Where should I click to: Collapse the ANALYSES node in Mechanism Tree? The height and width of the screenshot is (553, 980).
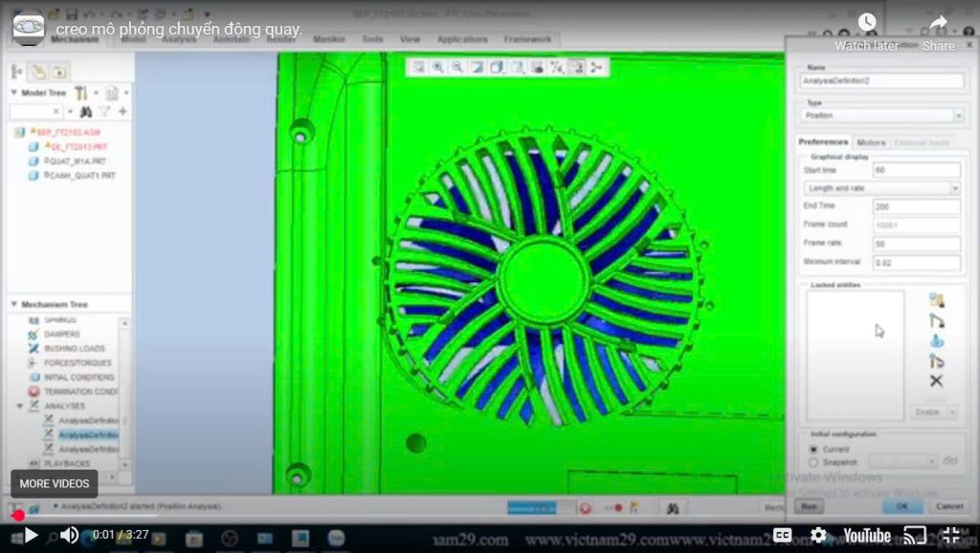tap(21, 407)
